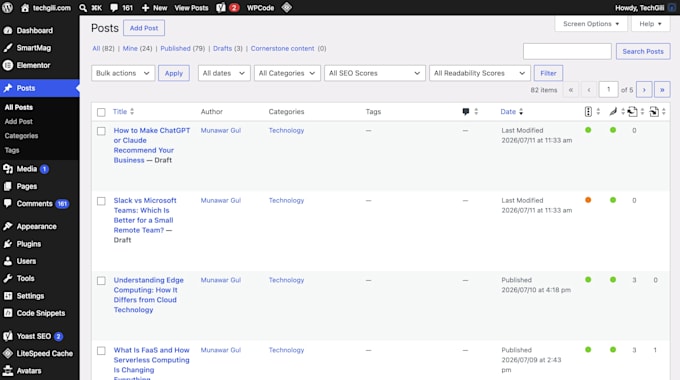Select the Understanding Edge Computing post checkbox
This screenshot has height=380, width=680.
pyautogui.click(x=101, y=281)
